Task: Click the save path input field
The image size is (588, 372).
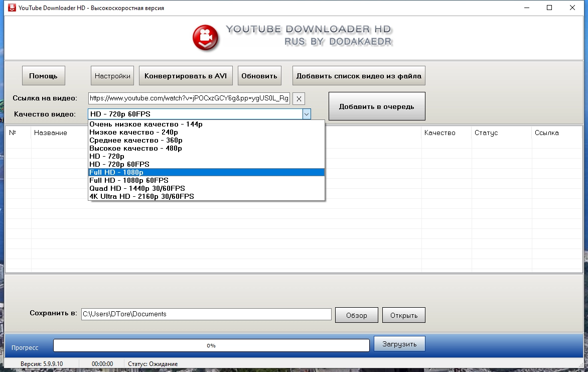Action: [x=206, y=314]
